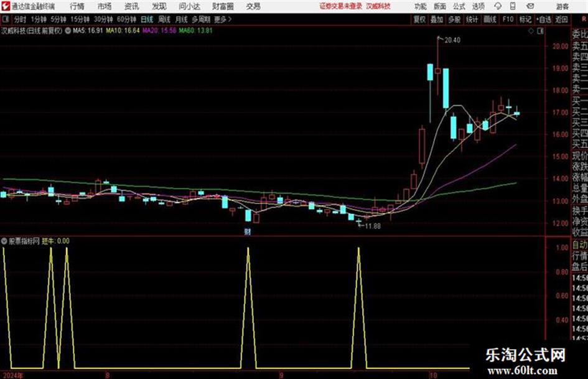Click the 20.40 high price annotation
This screenshot has width=588, height=379.
452,40
